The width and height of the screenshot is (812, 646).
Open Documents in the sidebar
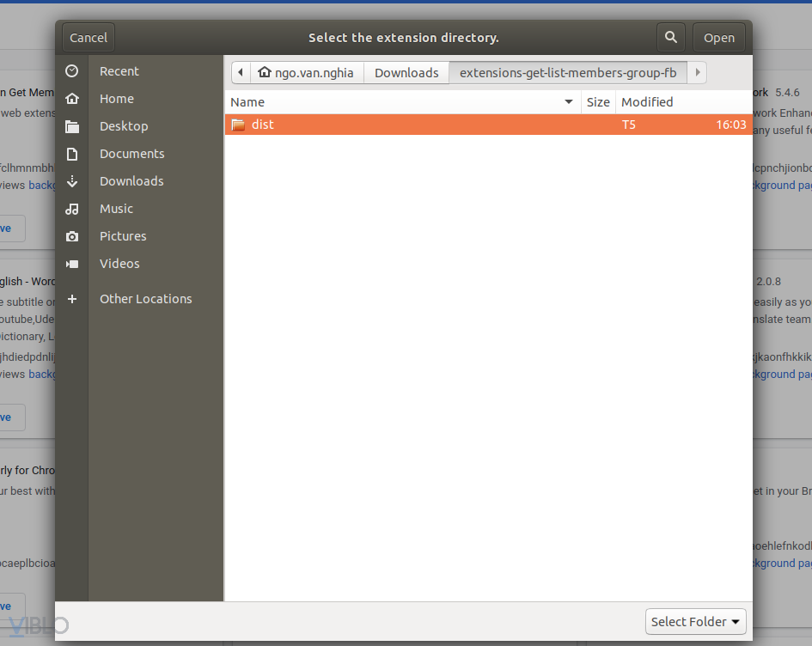pos(132,153)
